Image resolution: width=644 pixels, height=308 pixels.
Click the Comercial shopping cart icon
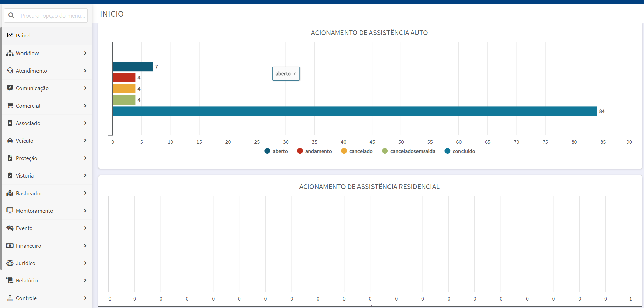[x=10, y=106]
